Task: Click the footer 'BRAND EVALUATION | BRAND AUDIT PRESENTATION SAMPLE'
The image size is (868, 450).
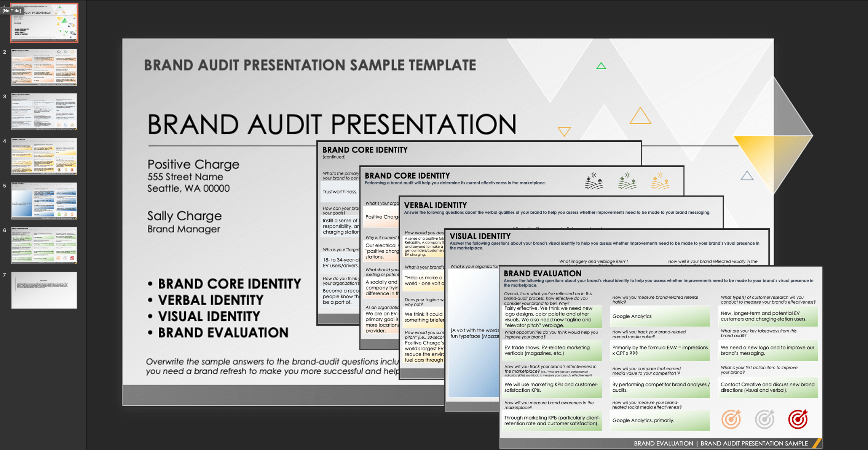Action: pyautogui.click(x=721, y=444)
